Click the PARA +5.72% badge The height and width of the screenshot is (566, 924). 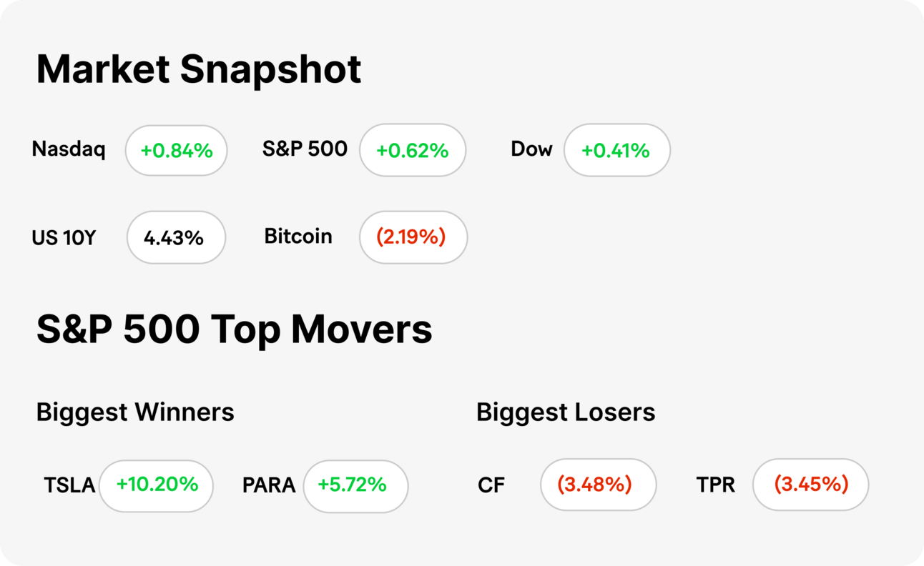click(355, 485)
